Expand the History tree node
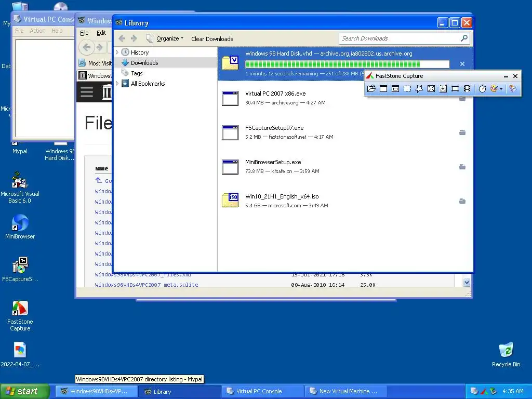The width and height of the screenshot is (532, 399). [117, 52]
